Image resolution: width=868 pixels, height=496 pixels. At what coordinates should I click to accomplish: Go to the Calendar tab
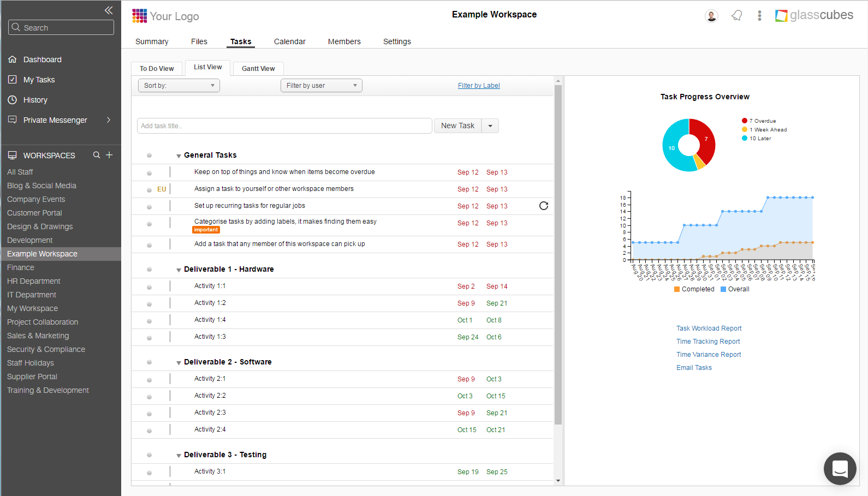point(290,41)
